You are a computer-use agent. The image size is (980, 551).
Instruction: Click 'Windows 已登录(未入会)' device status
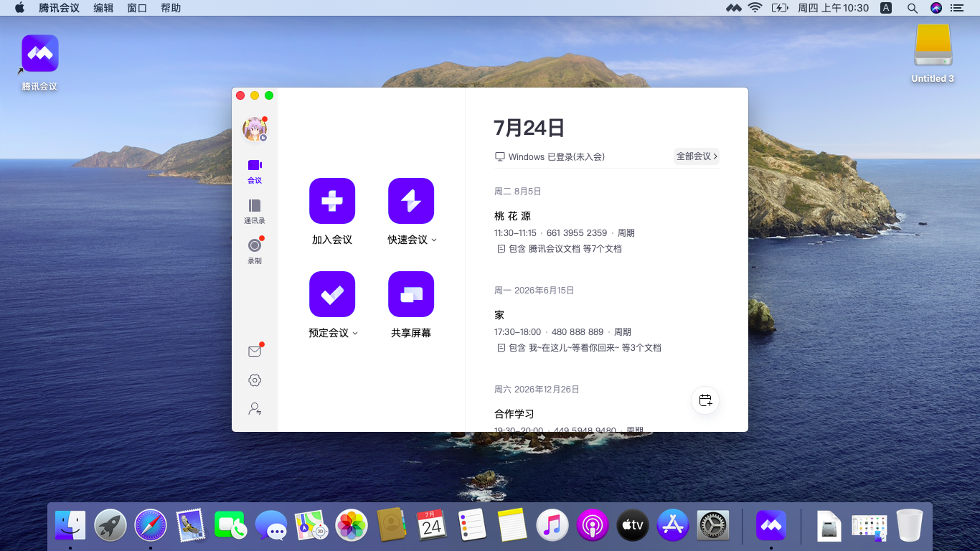coord(550,156)
